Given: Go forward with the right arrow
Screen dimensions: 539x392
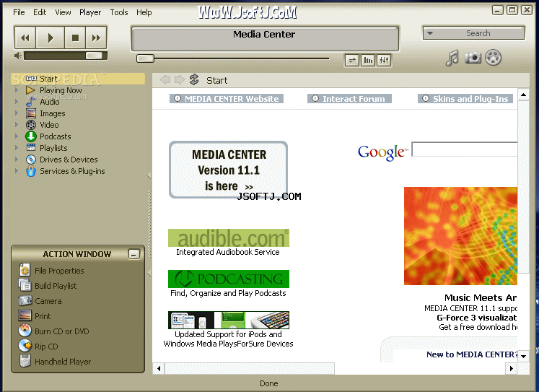Looking at the screenshot, I should click(x=180, y=80).
